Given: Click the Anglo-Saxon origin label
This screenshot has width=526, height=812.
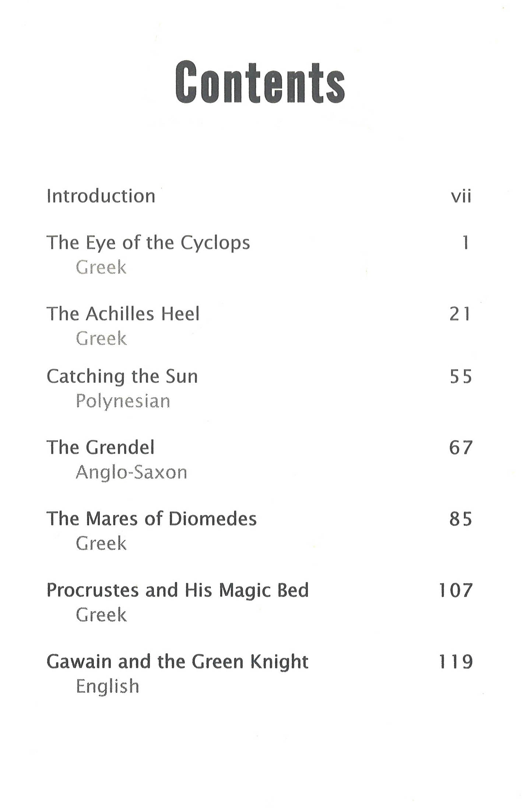Looking at the screenshot, I should (x=131, y=473).
